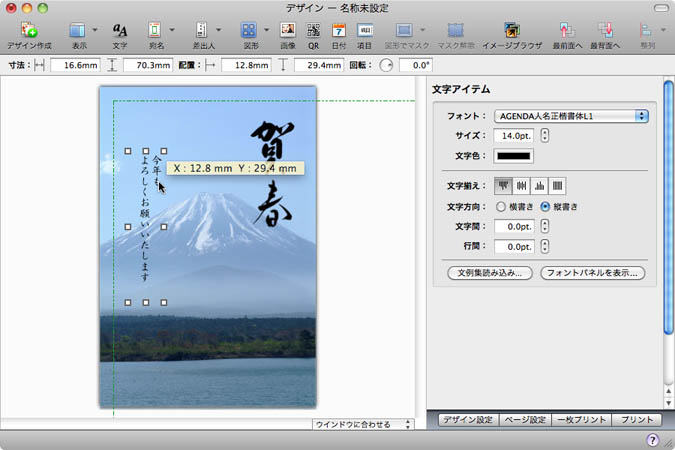Open the black 文字色 color swatch
675x450 pixels.
pyautogui.click(x=513, y=155)
